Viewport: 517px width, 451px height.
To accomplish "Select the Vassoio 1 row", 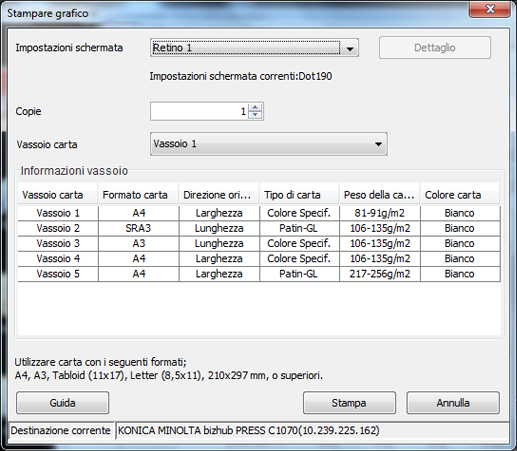I will click(x=259, y=213).
